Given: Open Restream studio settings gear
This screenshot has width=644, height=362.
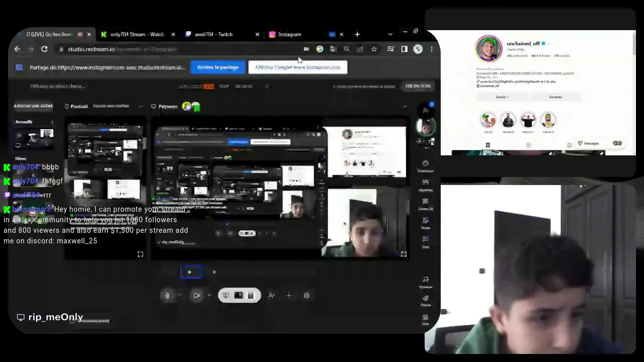Looking at the screenshot, I should tap(306, 296).
